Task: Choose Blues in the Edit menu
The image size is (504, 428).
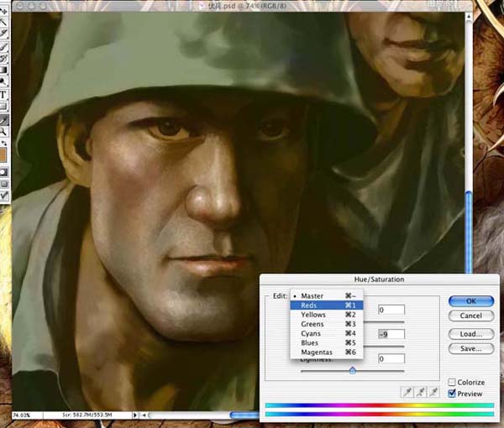Action: pyautogui.click(x=327, y=342)
